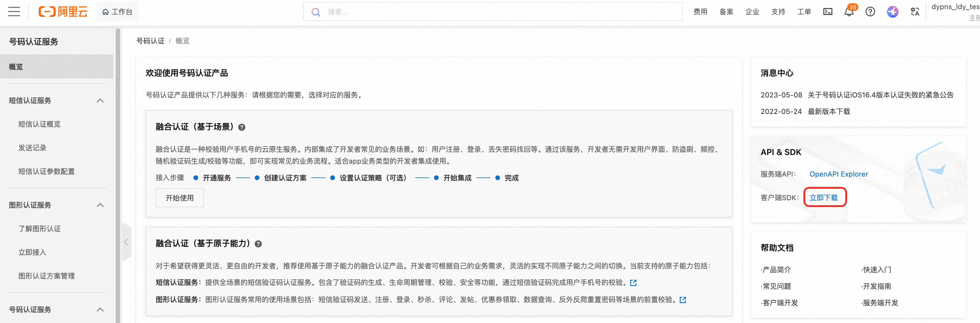Click the 开始使用 button
Screen dimensions: 980x323
180,198
